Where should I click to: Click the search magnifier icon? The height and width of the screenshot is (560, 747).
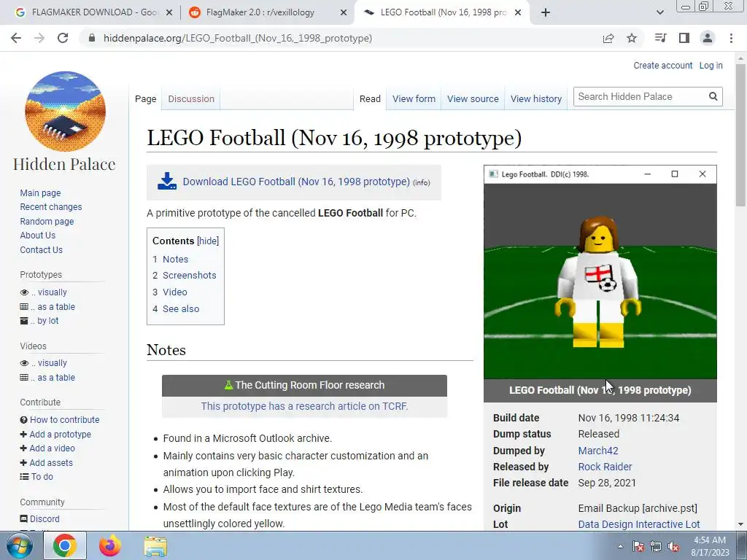click(713, 97)
